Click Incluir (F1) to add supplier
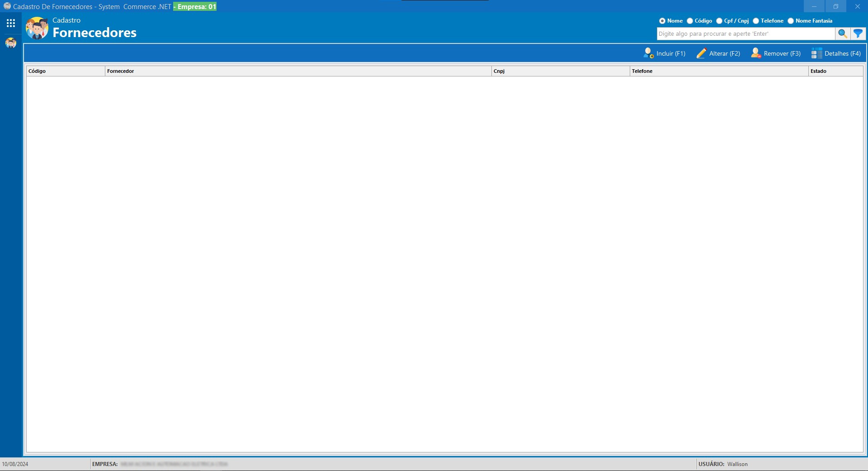 [665, 53]
